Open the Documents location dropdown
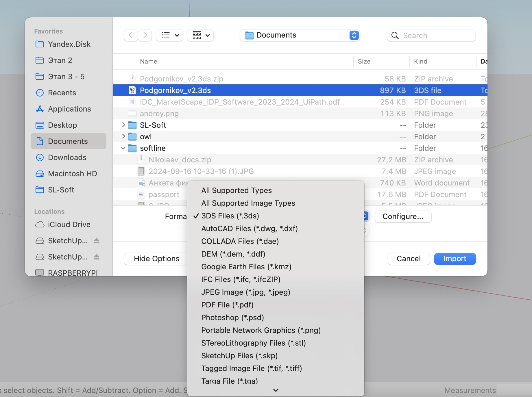 pyautogui.click(x=300, y=35)
